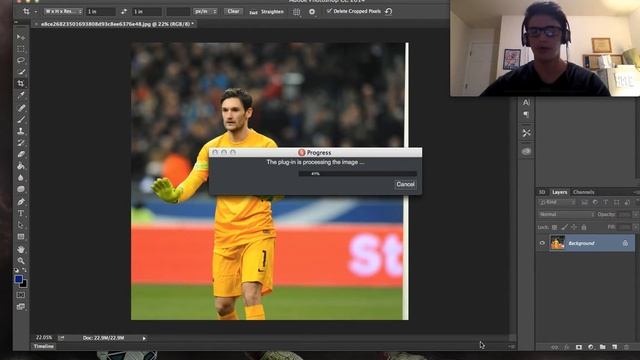Hide the Background layer with eye icon

542,243
